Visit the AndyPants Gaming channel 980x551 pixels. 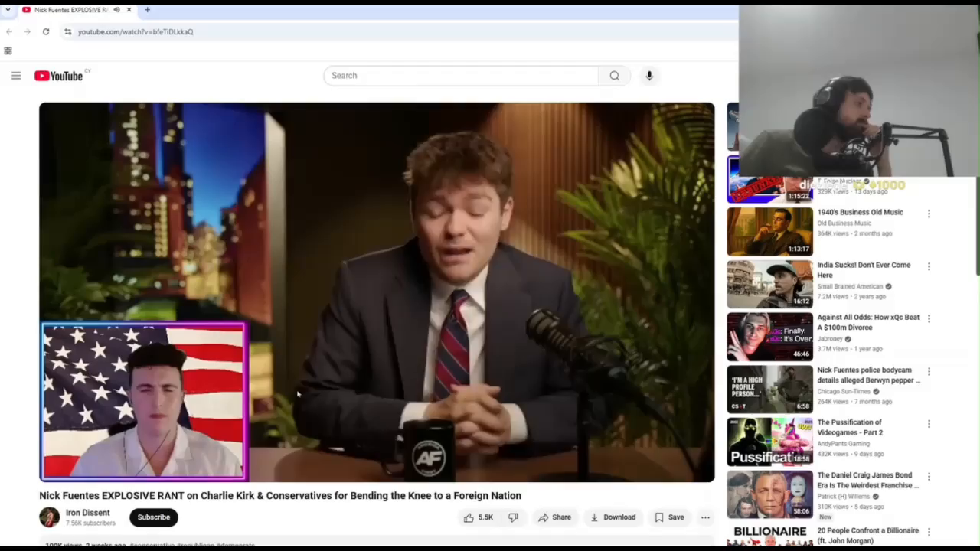click(x=843, y=444)
